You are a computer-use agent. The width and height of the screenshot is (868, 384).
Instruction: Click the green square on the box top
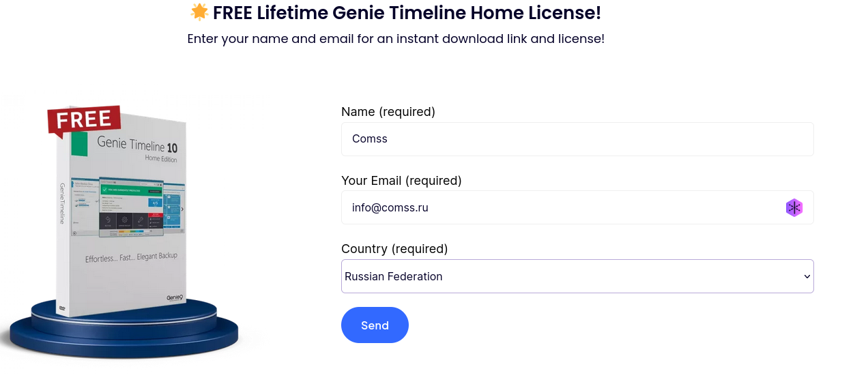80,144
